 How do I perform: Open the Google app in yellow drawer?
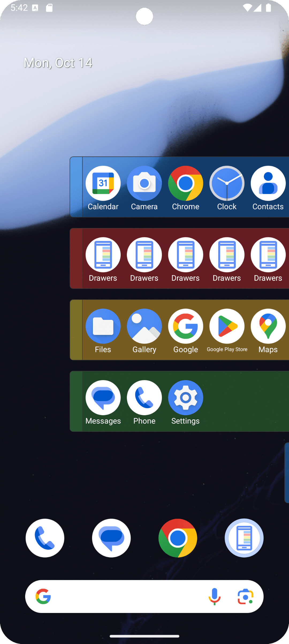pos(185,331)
